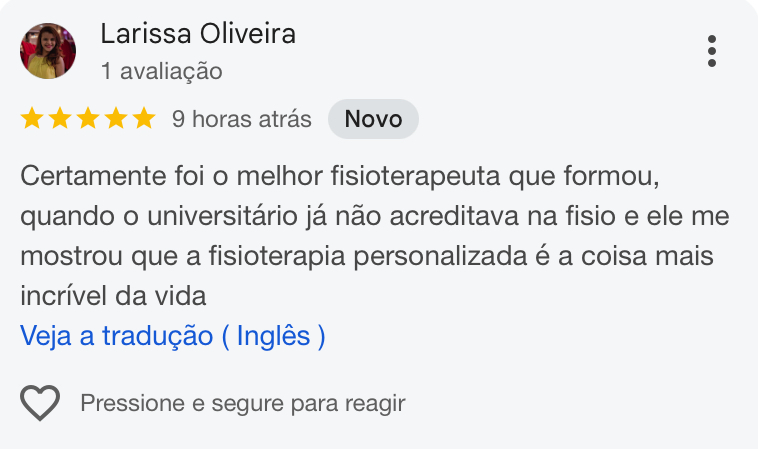Image resolution: width=758 pixels, height=449 pixels.
Task: Click the review line starting "quando o universitário"
Action: pos(374,216)
